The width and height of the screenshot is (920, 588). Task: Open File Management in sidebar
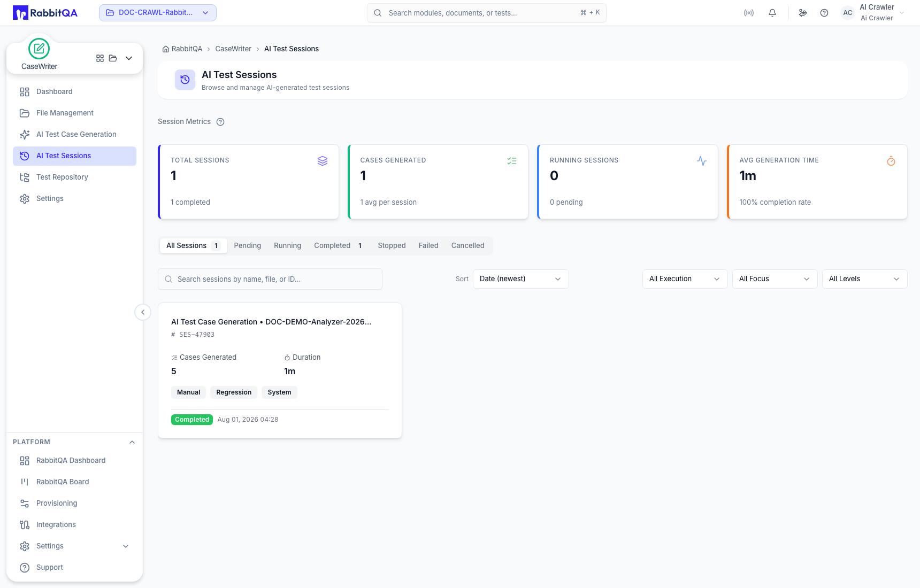click(x=74, y=113)
